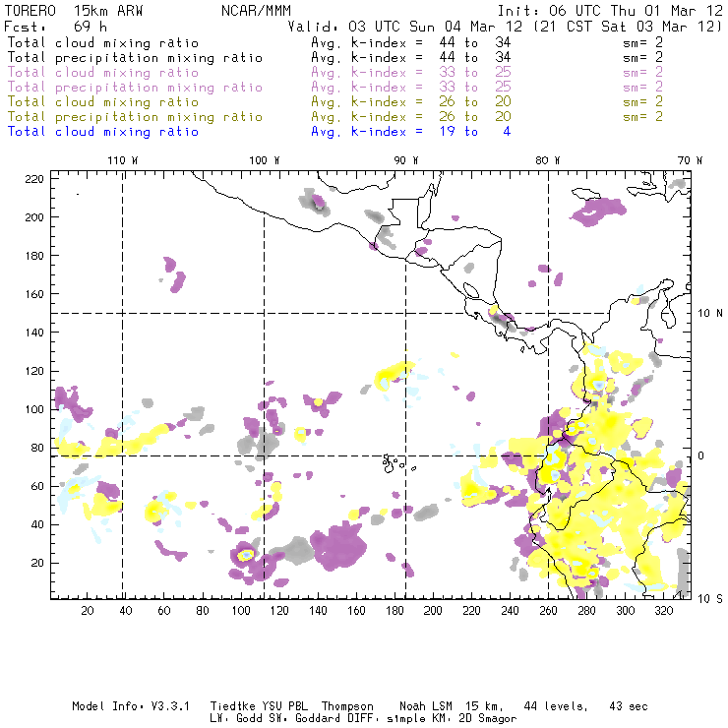Image resolution: width=728 pixels, height=728 pixels.
Task: Select black "Total cloud mixing ratio" legend label
Action: (x=103, y=42)
